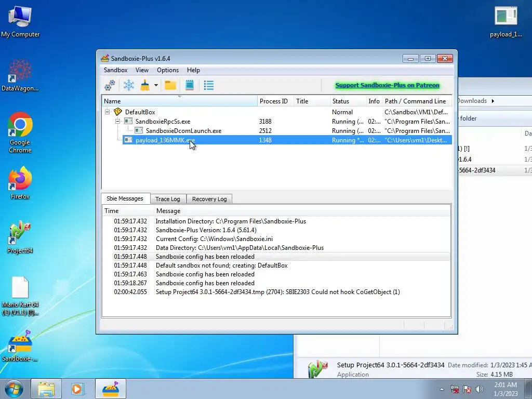This screenshot has width=532, height=399.
Task: Select the Mario Kart 64 file icon
Action: tap(20, 296)
